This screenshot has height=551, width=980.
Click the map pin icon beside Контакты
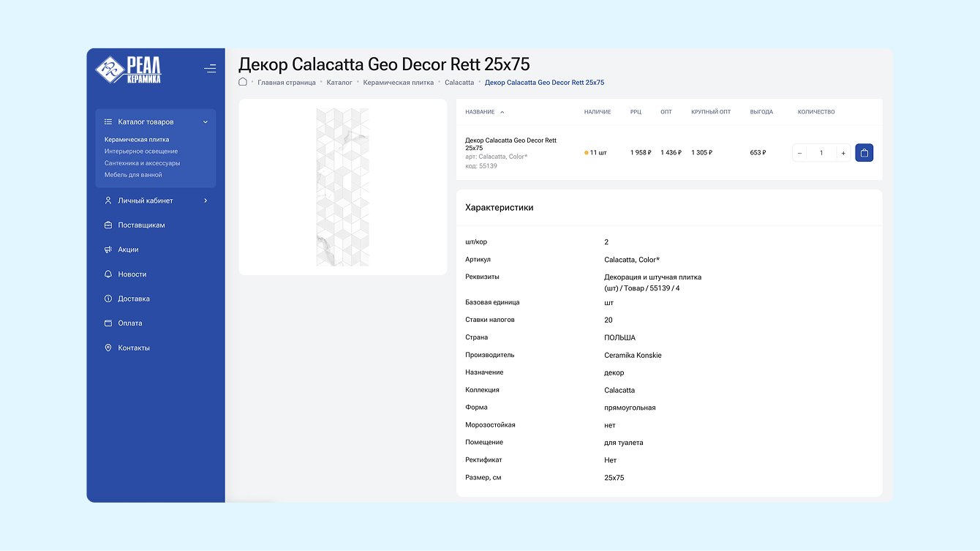(108, 348)
